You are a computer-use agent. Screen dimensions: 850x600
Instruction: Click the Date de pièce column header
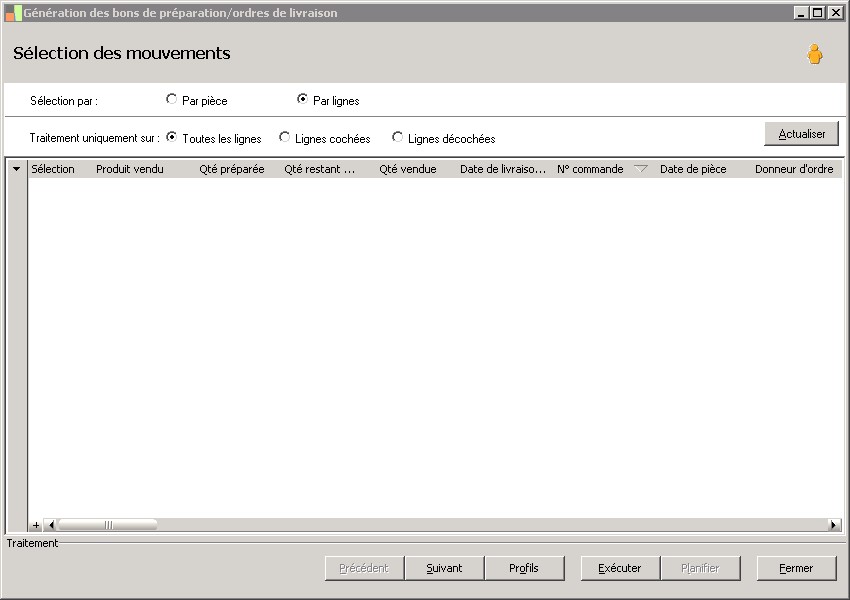click(x=693, y=169)
